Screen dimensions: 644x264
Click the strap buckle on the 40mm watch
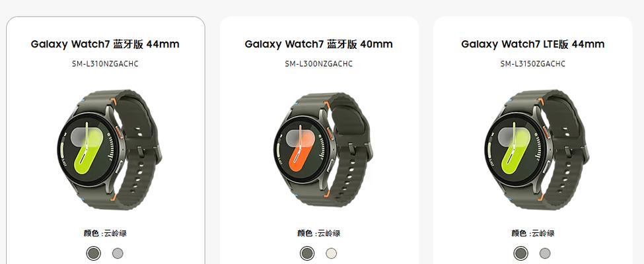(361, 149)
